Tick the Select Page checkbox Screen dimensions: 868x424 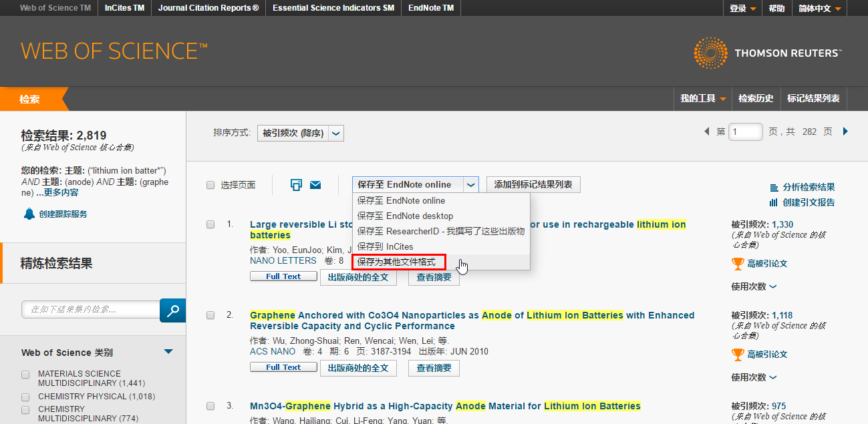(x=210, y=185)
